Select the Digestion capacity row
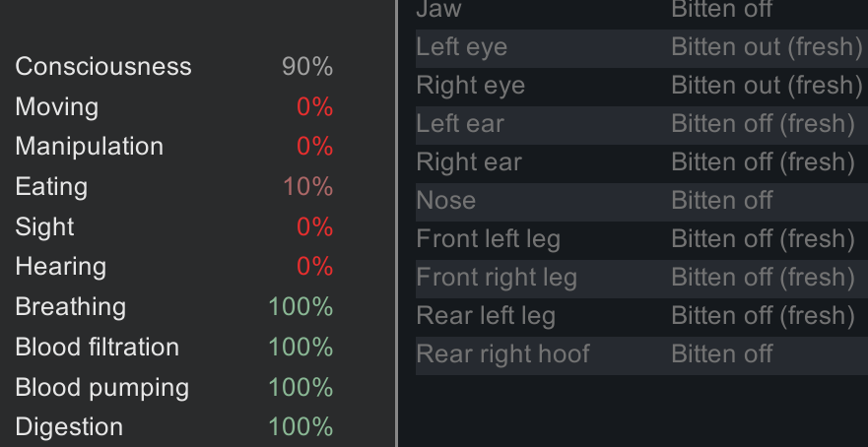The image size is (868, 447). pos(173,427)
